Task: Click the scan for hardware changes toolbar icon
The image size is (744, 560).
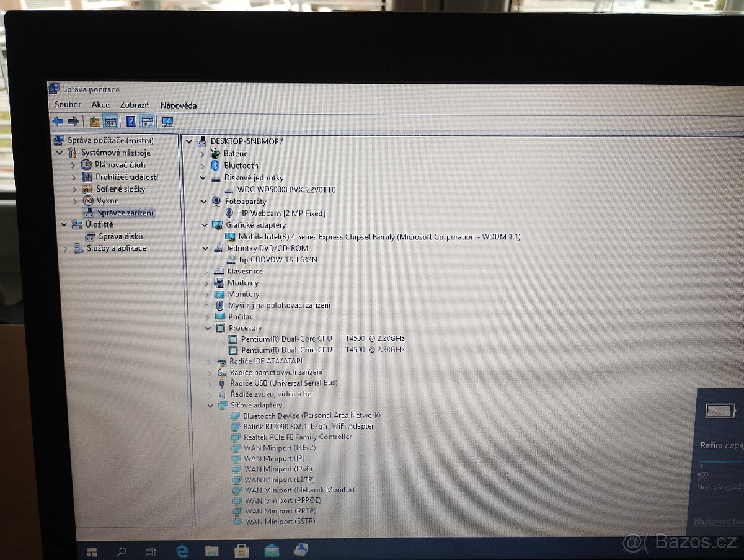Action: pyautogui.click(x=167, y=122)
